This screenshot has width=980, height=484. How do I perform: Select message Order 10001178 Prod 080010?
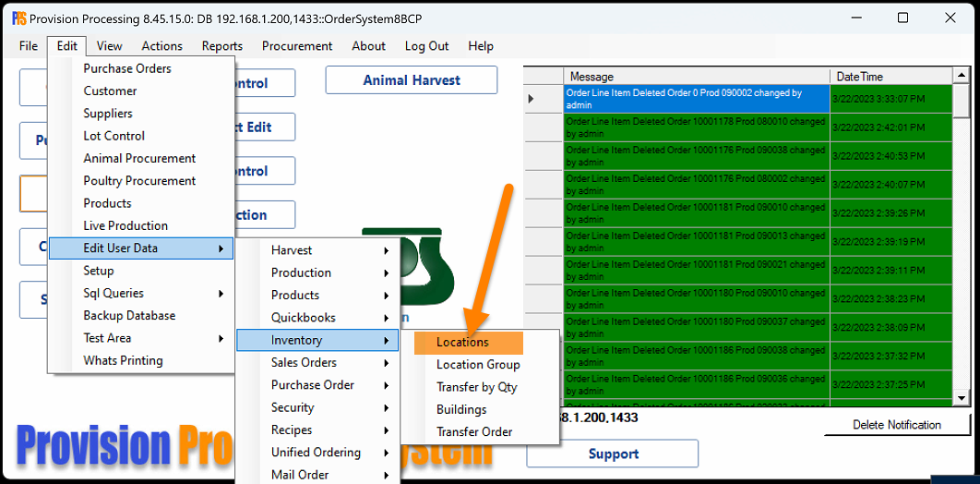click(697, 127)
